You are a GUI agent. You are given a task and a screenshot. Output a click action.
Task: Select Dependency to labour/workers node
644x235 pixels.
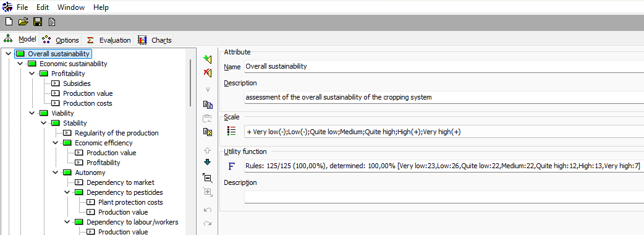pyautogui.click(x=132, y=222)
